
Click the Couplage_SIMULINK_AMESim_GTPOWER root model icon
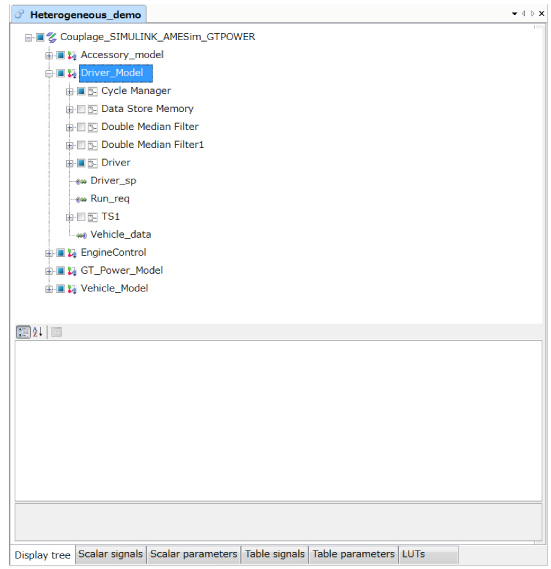click(52, 37)
